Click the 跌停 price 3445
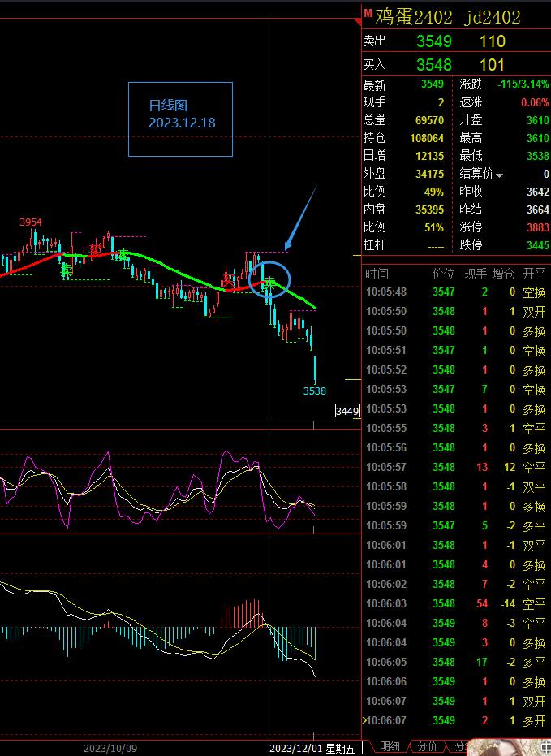Image resolution: width=551 pixels, height=756 pixels. pyautogui.click(x=538, y=245)
